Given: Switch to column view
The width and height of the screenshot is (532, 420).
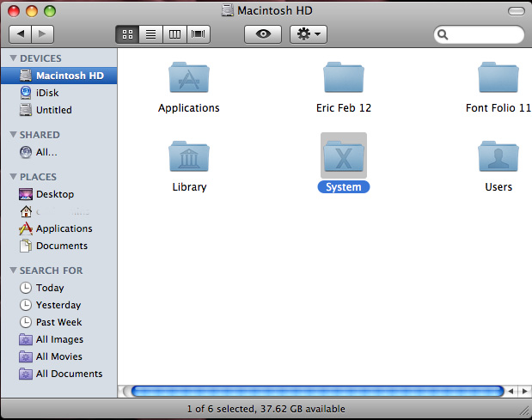Looking at the screenshot, I should [174, 34].
